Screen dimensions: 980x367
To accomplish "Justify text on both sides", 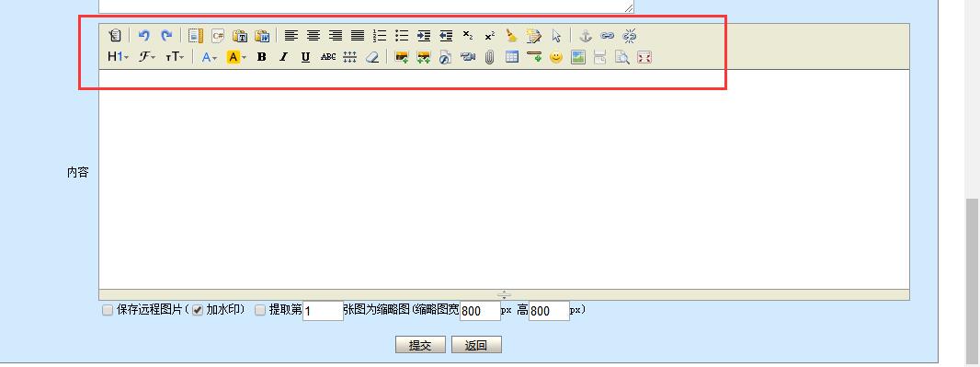I will click(358, 36).
